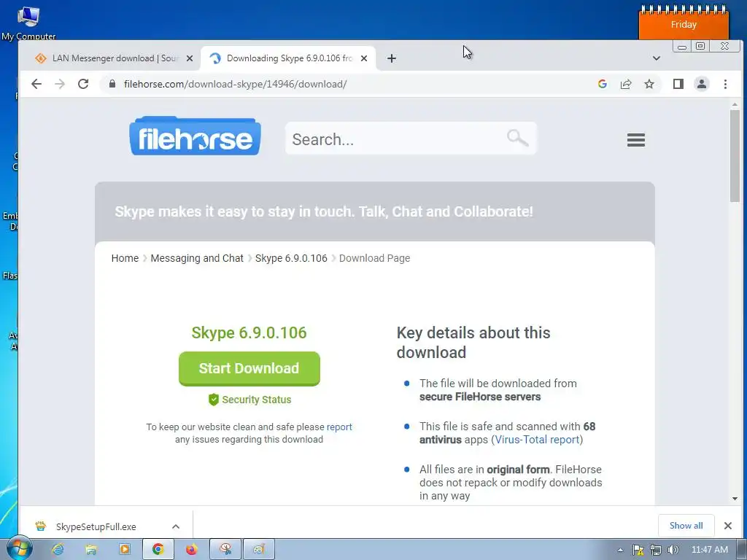Open Windows Explorer from taskbar
Screen dimensions: 747x560
(x=91, y=550)
